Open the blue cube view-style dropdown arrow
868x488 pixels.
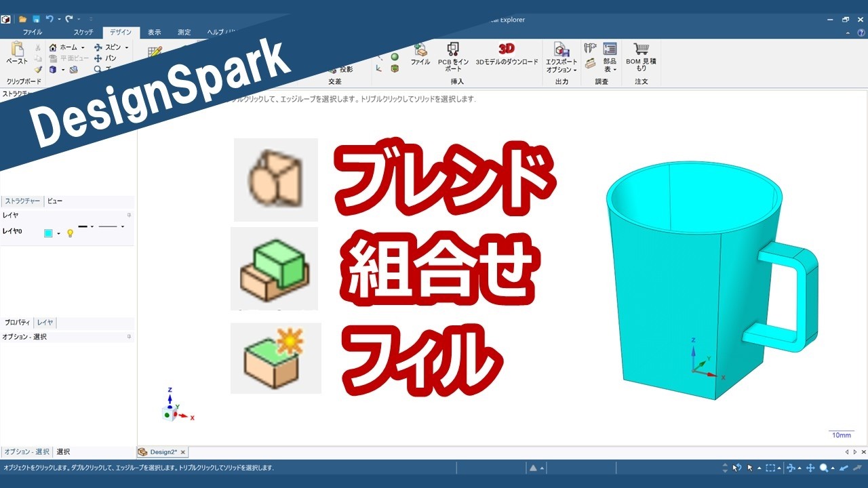point(62,69)
